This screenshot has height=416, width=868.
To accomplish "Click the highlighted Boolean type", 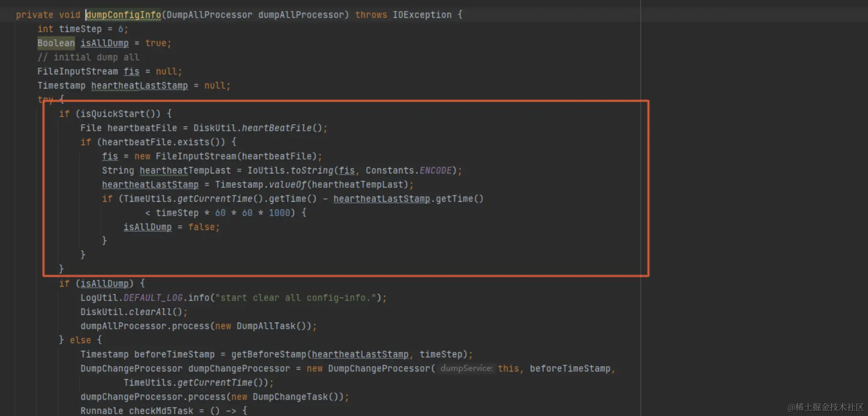I will (x=56, y=43).
